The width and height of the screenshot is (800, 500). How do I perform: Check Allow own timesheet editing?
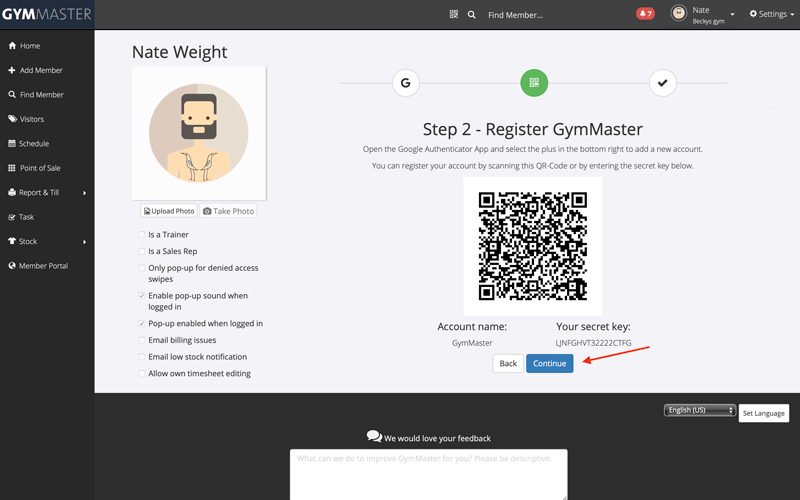tap(142, 374)
